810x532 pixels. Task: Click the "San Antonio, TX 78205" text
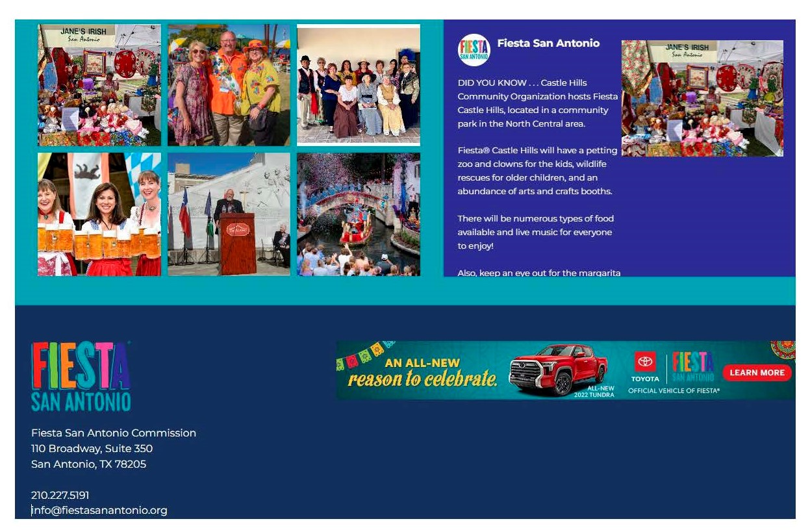click(89, 464)
